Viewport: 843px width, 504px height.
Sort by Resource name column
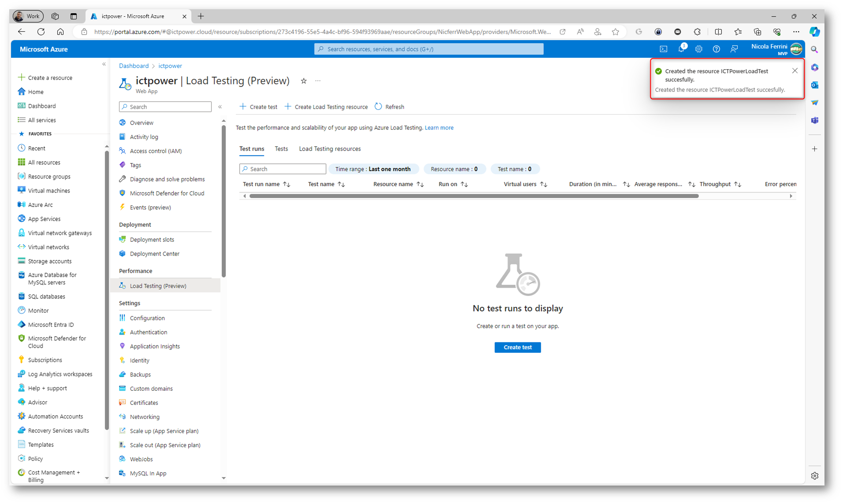click(x=398, y=184)
